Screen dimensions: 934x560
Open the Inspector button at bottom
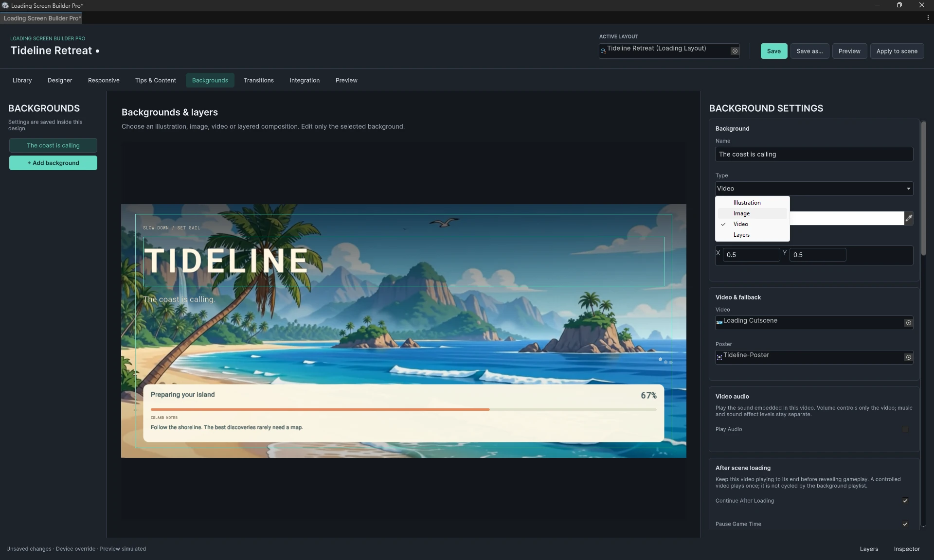(907, 549)
